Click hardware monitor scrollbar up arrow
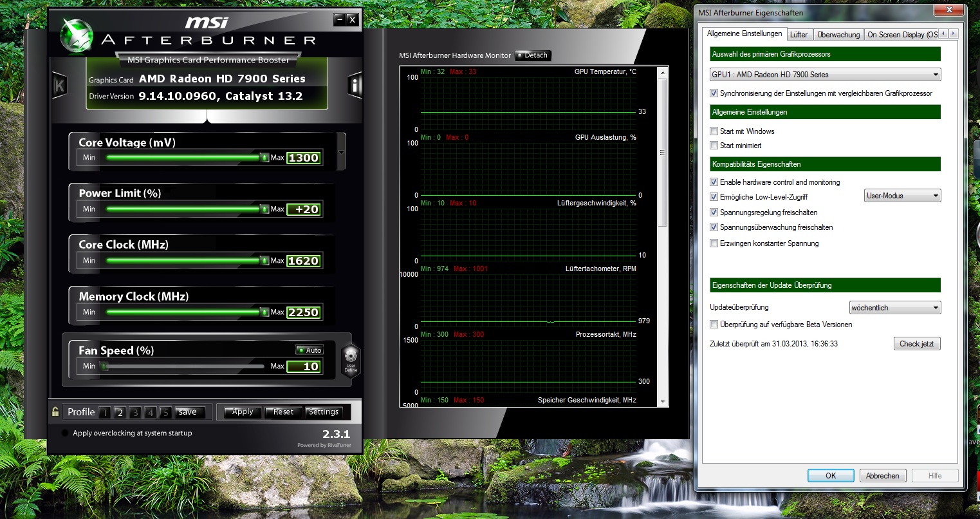The width and height of the screenshot is (980, 519). 662,72
